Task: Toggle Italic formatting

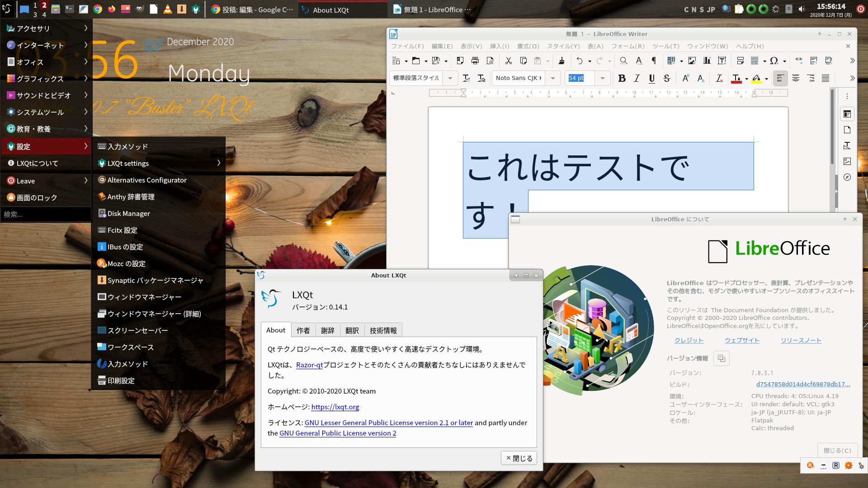Action: pyautogui.click(x=637, y=78)
